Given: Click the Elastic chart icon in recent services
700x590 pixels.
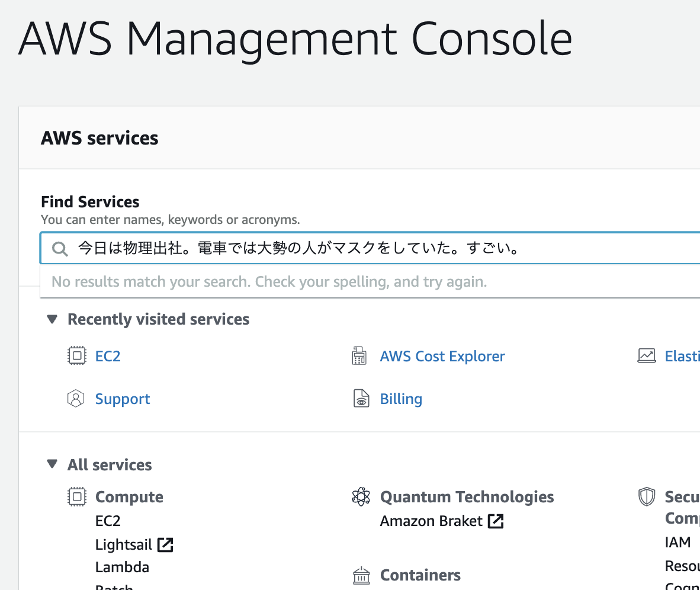Looking at the screenshot, I should [x=647, y=355].
